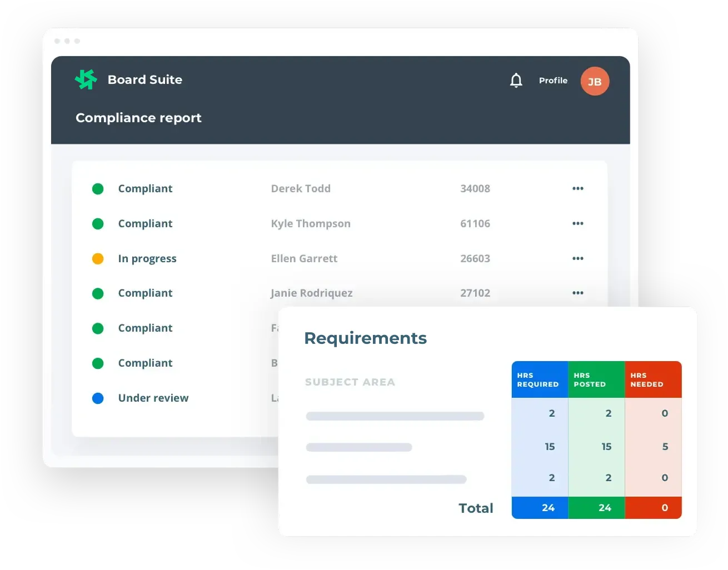The width and height of the screenshot is (728, 570).
Task: Click the Requirements heading
Action: point(366,338)
